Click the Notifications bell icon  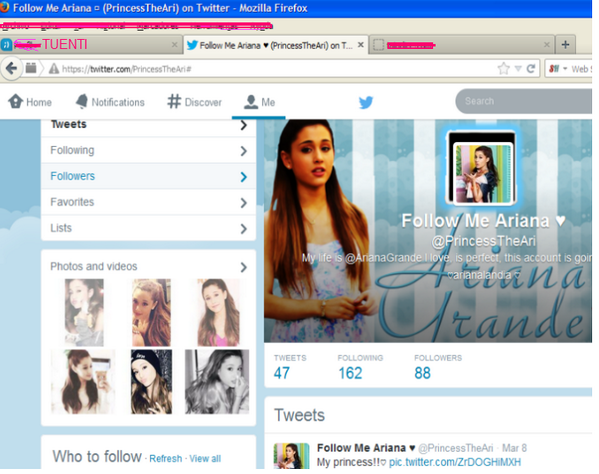coord(82,101)
